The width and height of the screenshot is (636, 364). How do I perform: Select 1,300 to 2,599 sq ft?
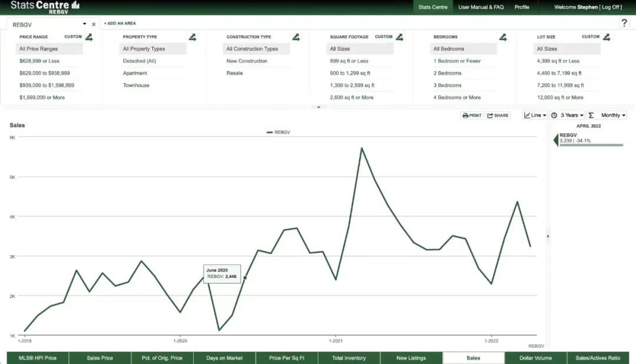pyautogui.click(x=352, y=85)
